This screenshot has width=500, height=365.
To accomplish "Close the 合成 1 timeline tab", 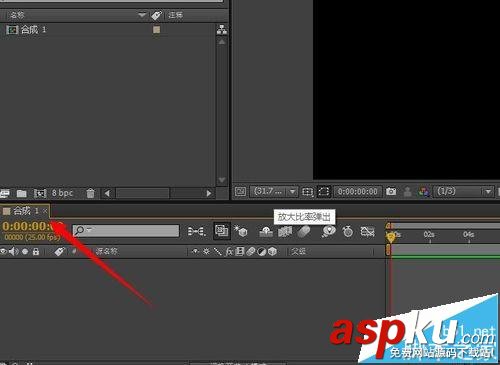I will 45,211.
